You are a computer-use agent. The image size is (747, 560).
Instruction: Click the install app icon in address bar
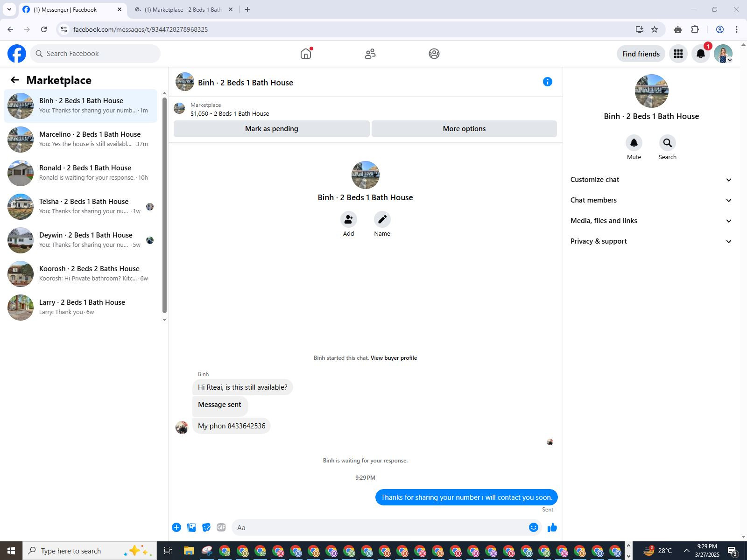(640, 29)
